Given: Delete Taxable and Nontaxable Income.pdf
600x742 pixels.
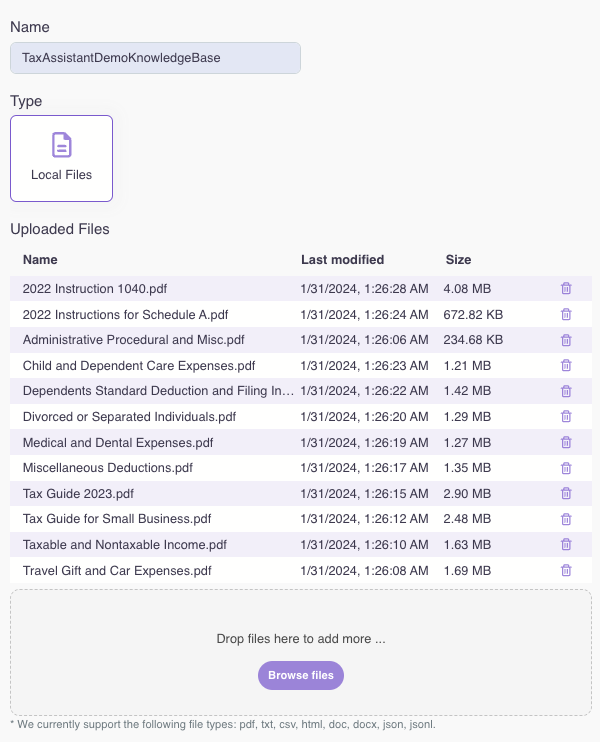Looking at the screenshot, I should point(566,544).
